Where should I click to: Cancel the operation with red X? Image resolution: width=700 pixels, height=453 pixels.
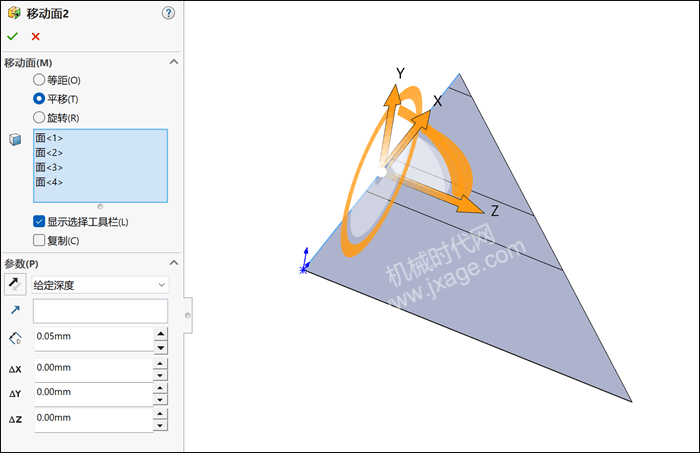36,37
